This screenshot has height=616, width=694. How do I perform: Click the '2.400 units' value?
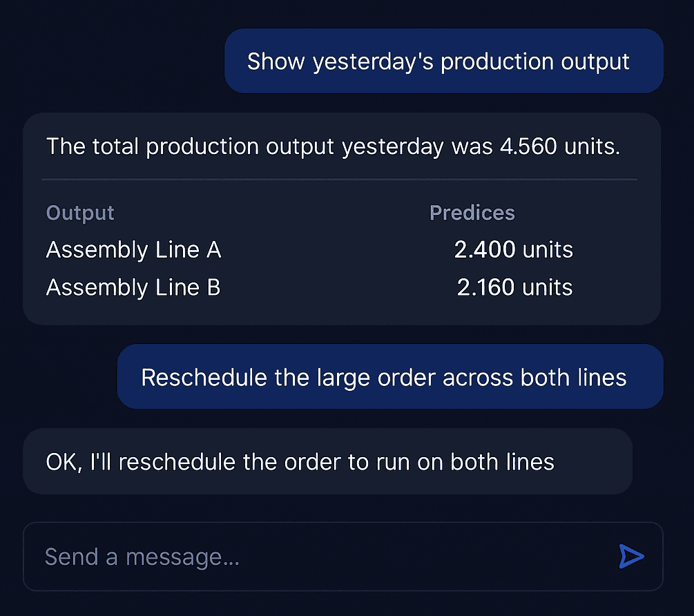[x=514, y=249]
